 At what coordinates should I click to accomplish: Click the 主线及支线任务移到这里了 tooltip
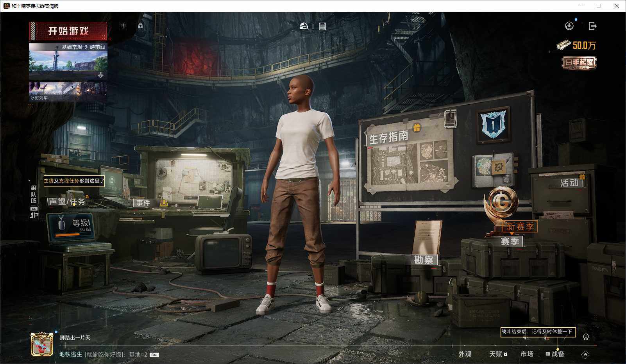[x=74, y=181]
